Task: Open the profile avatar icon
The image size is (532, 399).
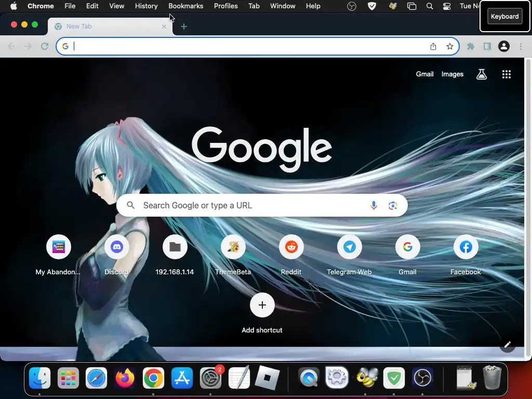Action: point(504,46)
